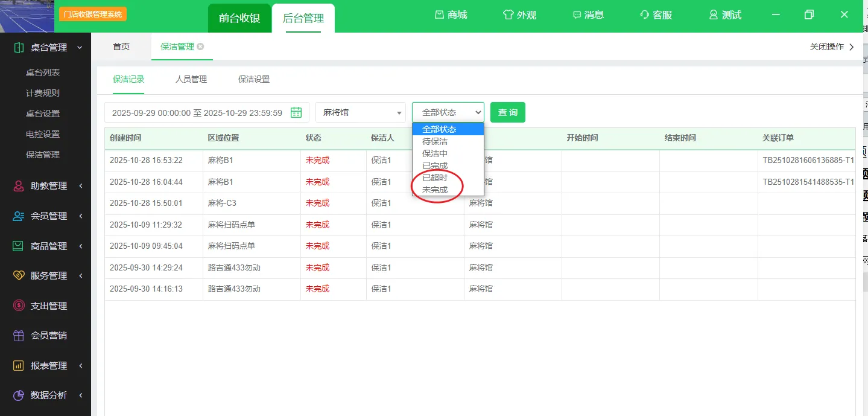Open the 商城 shop icon in top bar

(440, 15)
